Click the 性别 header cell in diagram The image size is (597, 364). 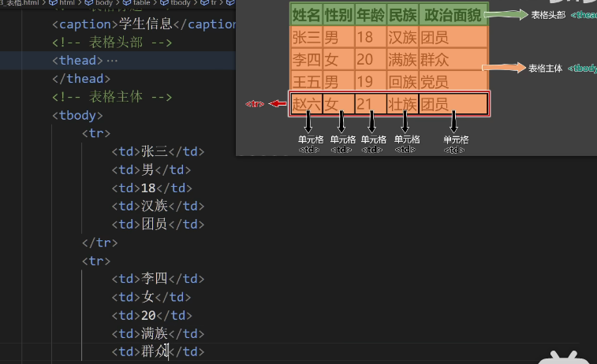click(x=338, y=15)
